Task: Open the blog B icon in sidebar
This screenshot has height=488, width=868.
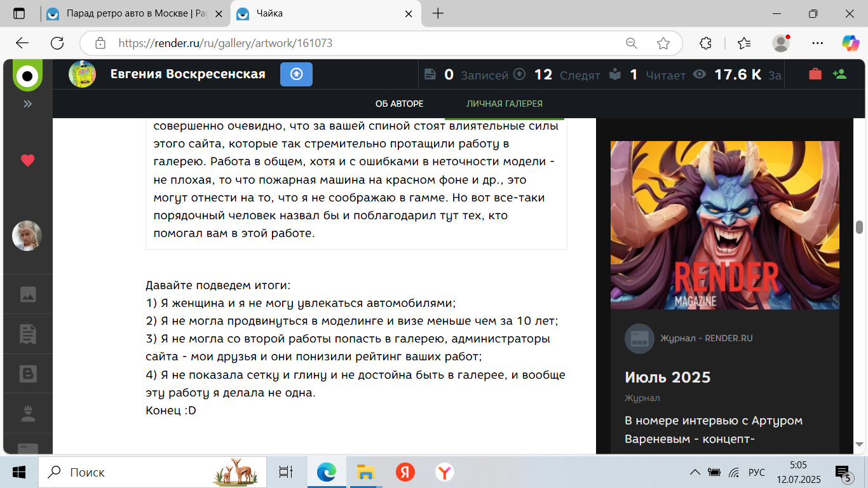Action: 28,374
